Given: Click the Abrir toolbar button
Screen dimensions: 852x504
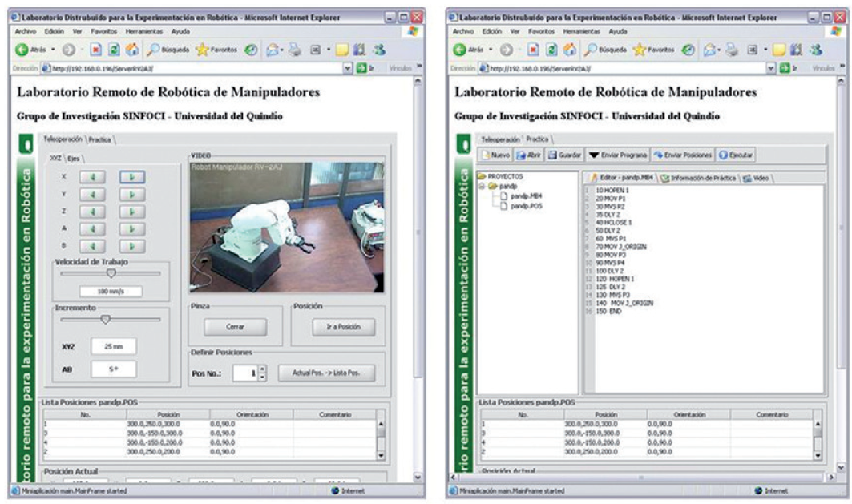Looking at the screenshot, I should point(529,155).
